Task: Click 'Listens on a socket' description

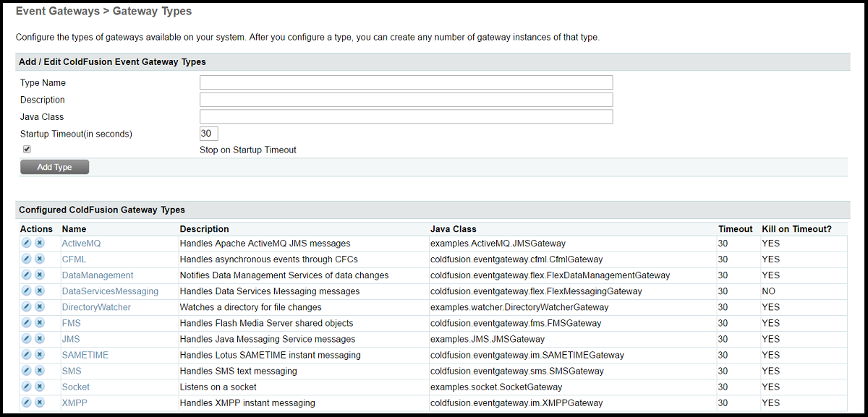Action: [218, 387]
